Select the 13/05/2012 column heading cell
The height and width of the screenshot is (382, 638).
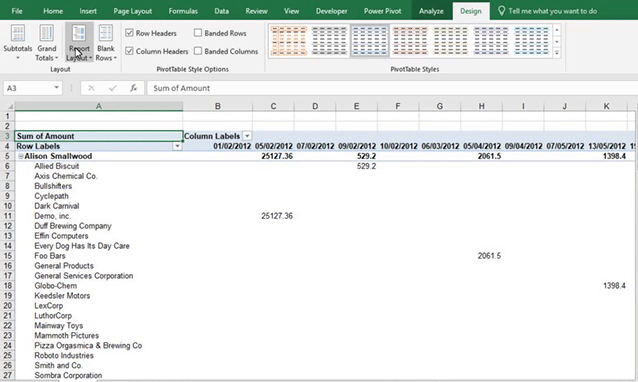pos(606,146)
